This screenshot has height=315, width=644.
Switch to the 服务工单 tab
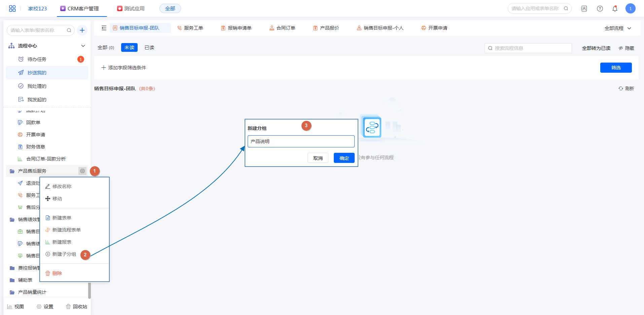click(190, 28)
